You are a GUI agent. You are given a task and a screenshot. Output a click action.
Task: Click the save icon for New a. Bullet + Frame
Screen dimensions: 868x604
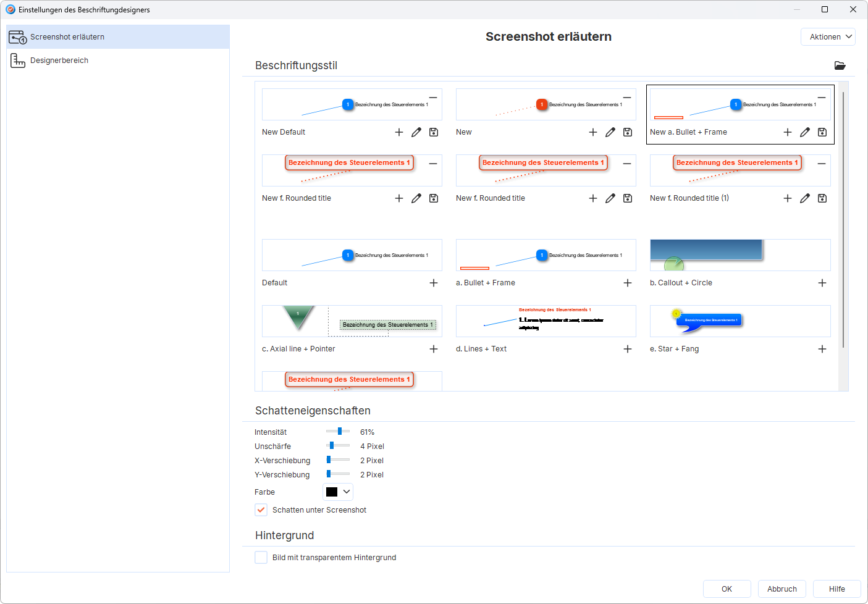point(822,132)
